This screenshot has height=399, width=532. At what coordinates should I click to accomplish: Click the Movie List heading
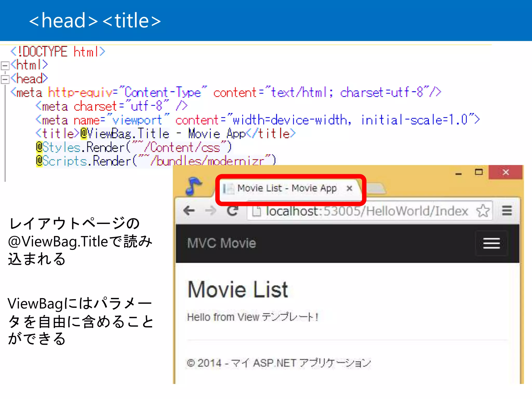(238, 289)
